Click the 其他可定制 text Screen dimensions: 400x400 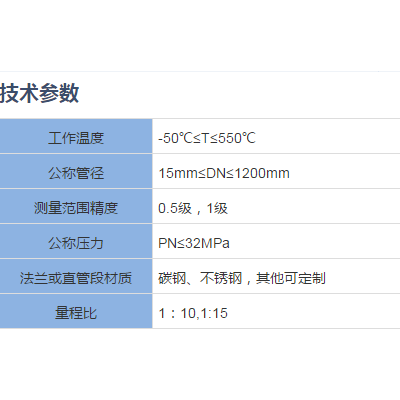291,278
